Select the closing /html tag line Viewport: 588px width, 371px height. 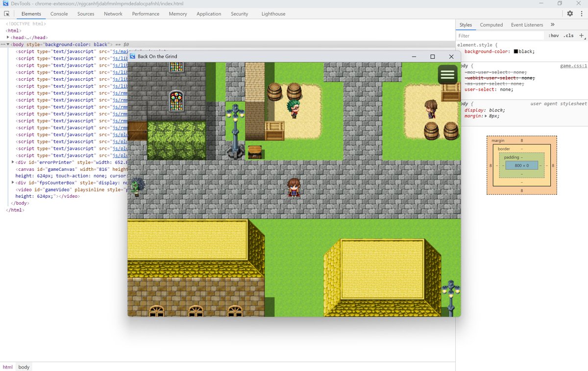pyautogui.click(x=15, y=210)
